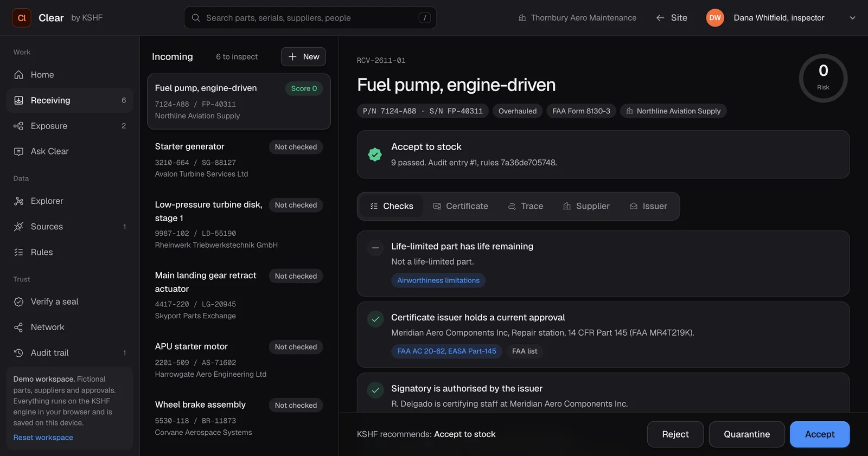The width and height of the screenshot is (868, 456).
Task: Expand the user account dropdown chevron
Action: point(852,18)
